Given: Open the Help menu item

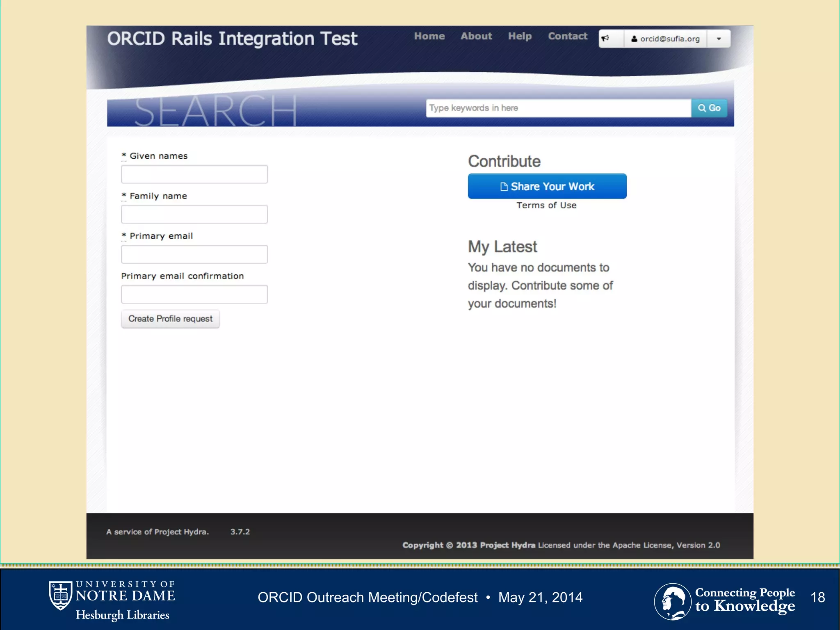Looking at the screenshot, I should coord(520,36).
